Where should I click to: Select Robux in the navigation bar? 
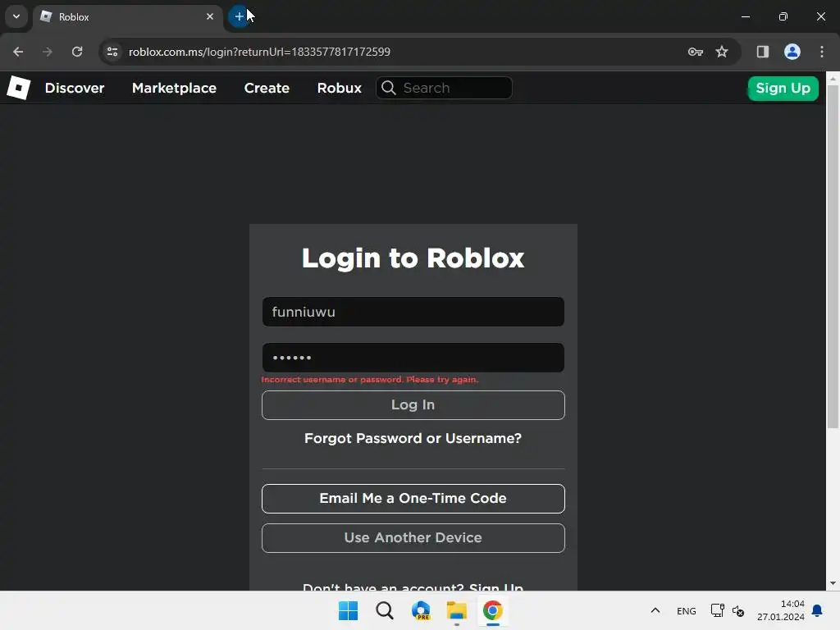[339, 88]
